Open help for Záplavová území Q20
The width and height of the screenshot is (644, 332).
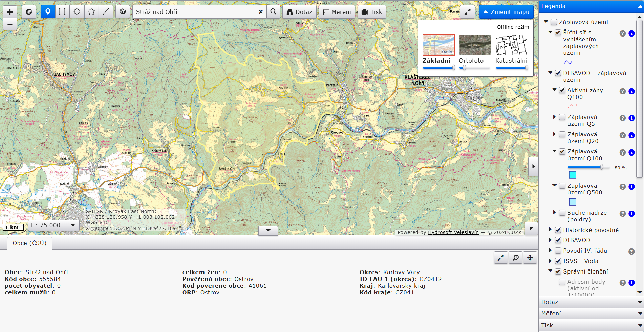tap(623, 135)
